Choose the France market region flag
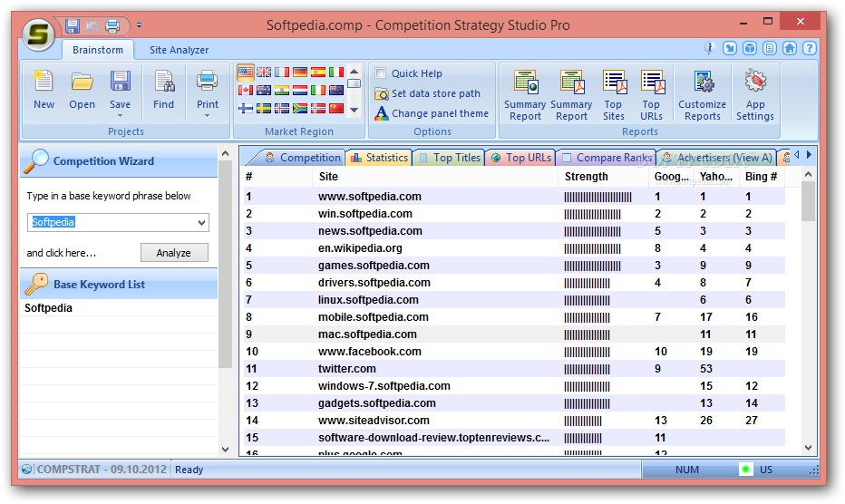The width and height of the screenshot is (845, 504). coord(282,73)
